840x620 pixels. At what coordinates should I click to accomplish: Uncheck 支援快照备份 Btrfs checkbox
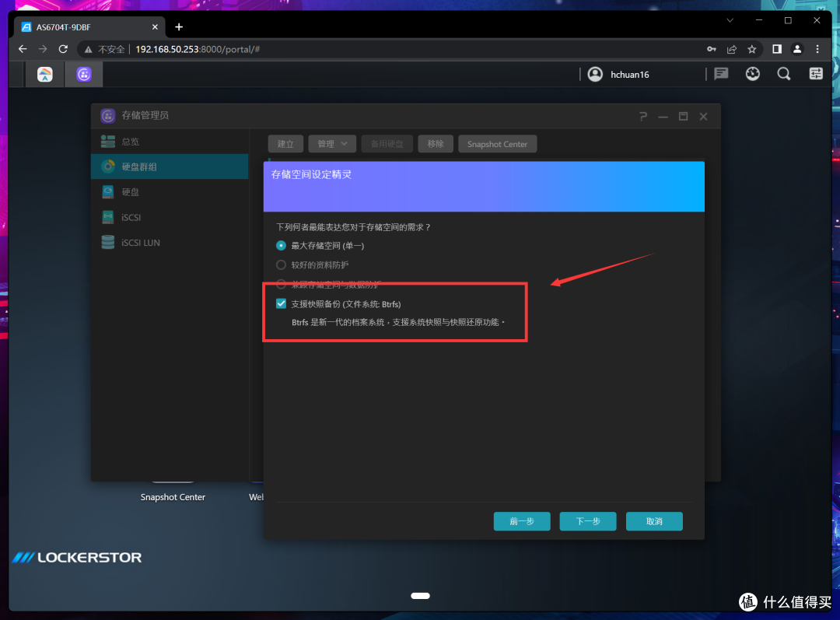[282, 304]
